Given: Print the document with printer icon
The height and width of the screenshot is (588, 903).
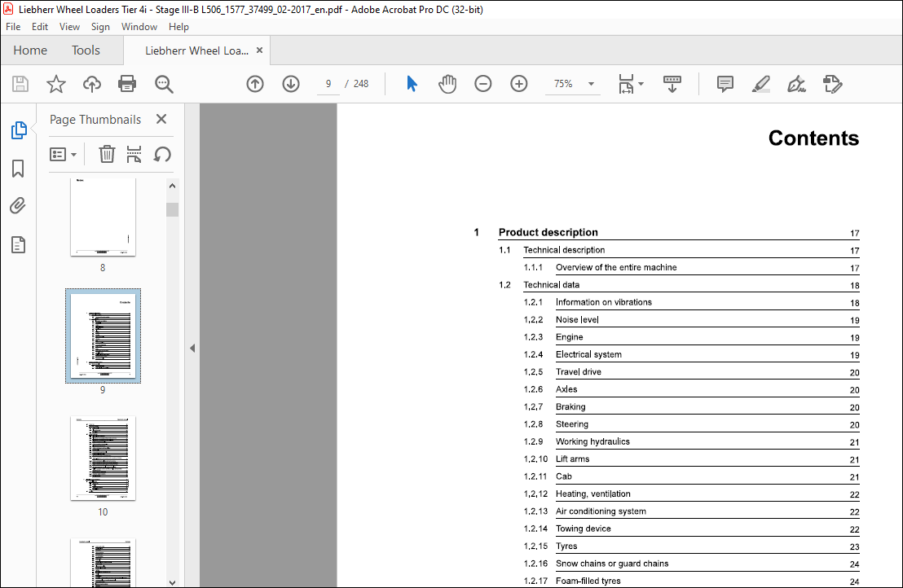Looking at the screenshot, I should [126, 84].
